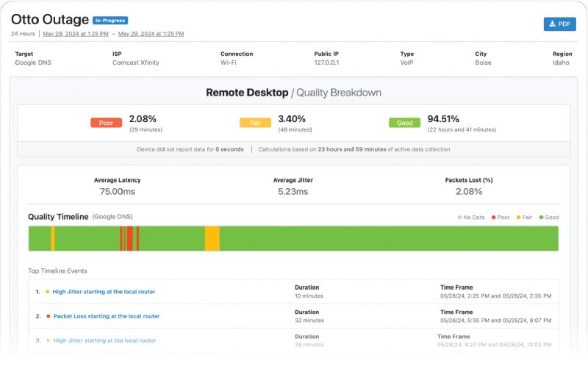Click the Google DNS target value
Screen dimensions: 588x372
click(x=33, y=62)
